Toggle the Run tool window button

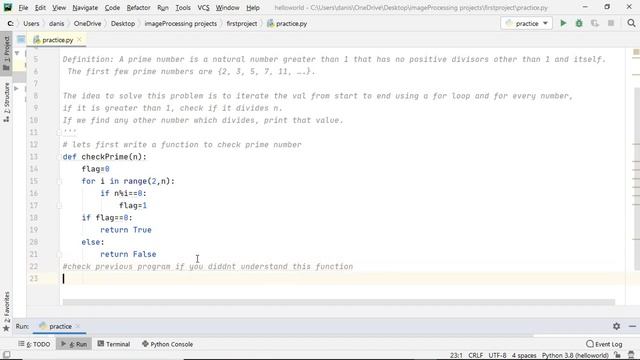click(74, 344)
